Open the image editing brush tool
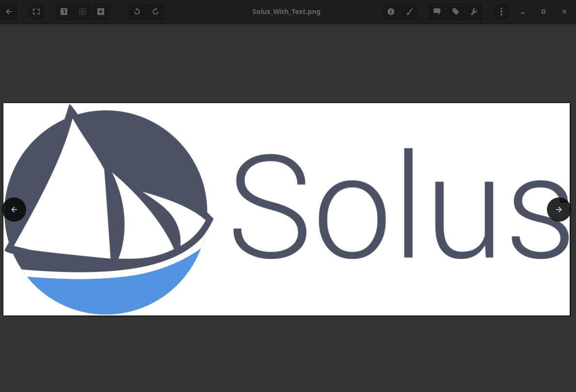This screenshot has height=392, width=576. coord(409,12)
